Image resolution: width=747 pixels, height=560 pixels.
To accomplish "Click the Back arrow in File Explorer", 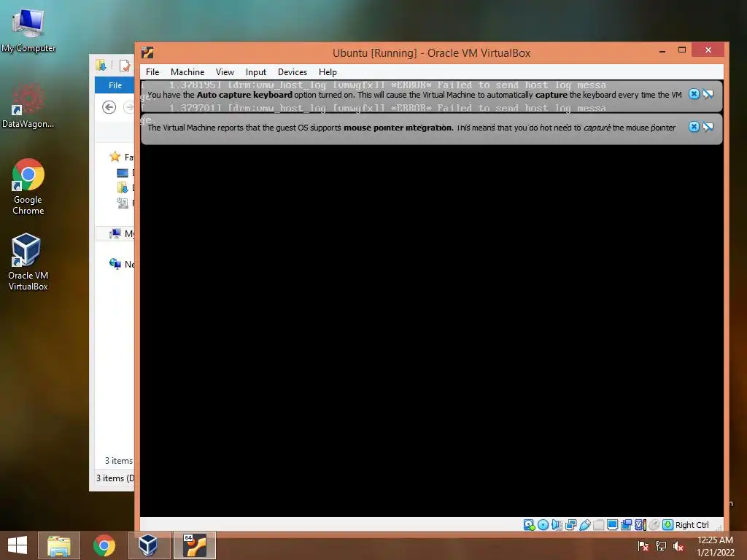I will (109, 107).
